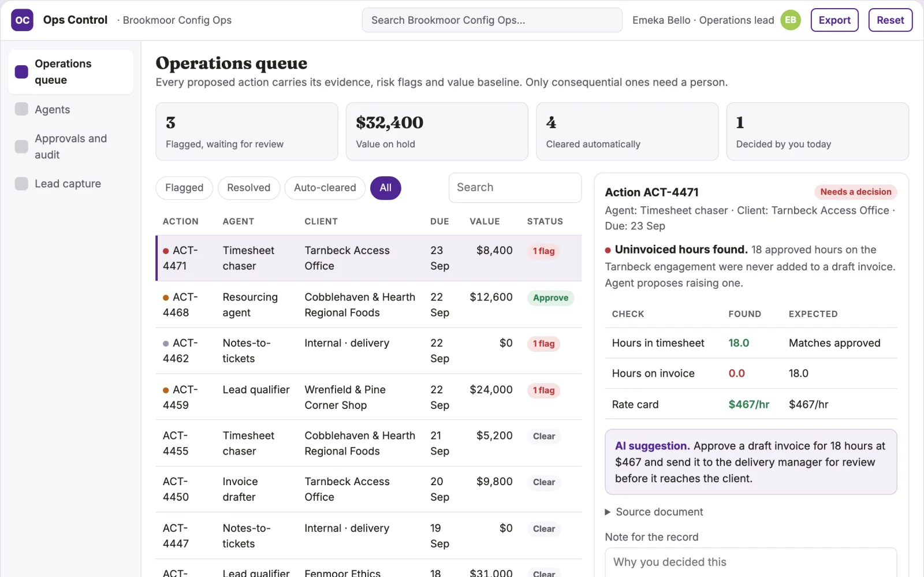The width and height of the screenshot is (924, 577).
Task: Toggle the Flagged filter chip
Action: (x=184, y=188)
